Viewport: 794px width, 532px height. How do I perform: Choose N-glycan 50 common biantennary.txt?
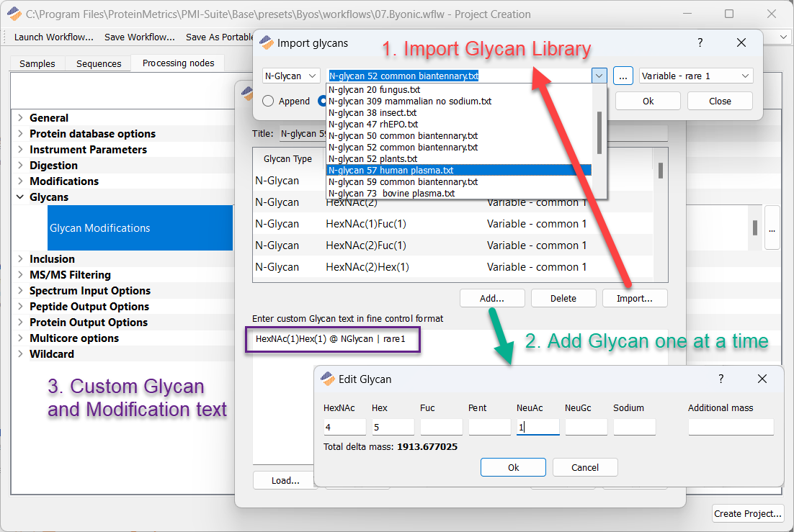click(459, 135)
